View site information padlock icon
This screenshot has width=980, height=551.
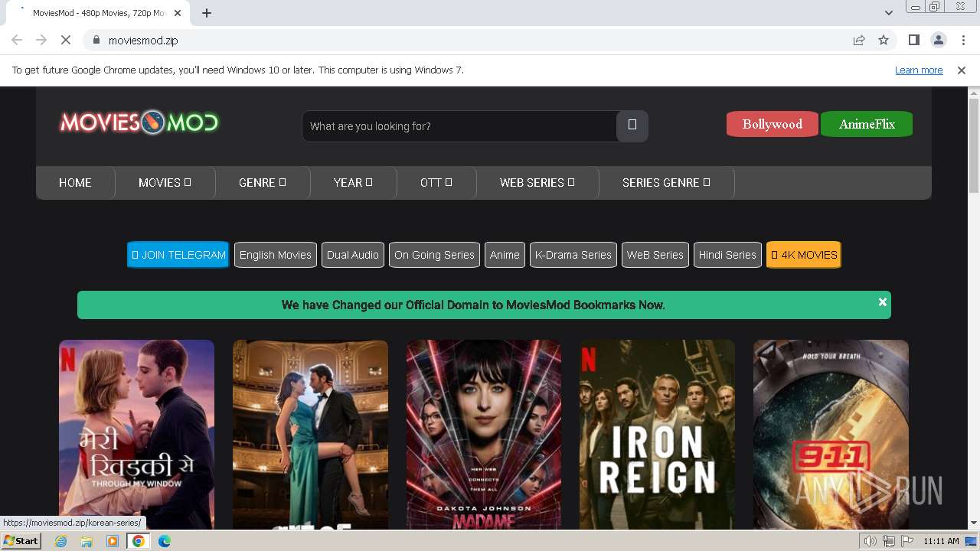[x=96, y=40]
